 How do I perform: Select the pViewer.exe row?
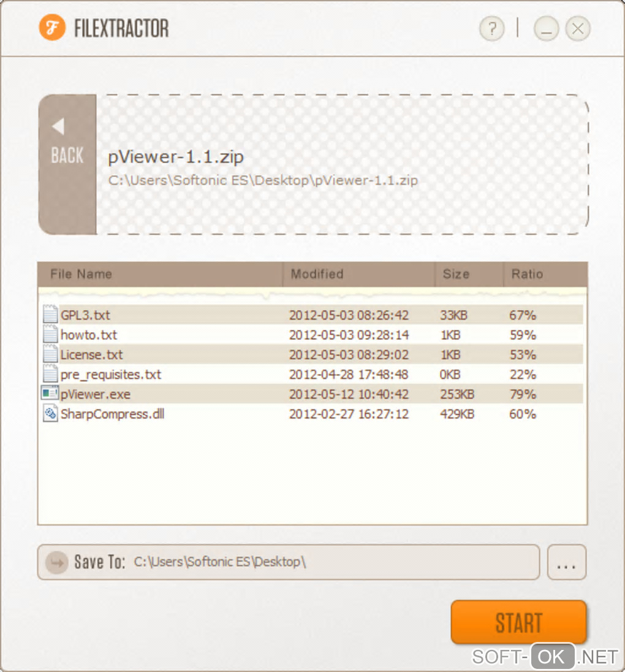point(312,394)
